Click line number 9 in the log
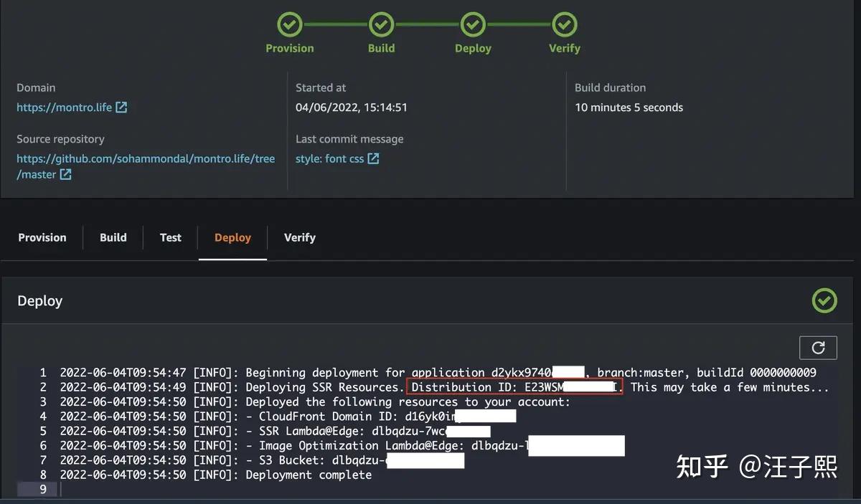Viewport: 861px width, 504px height. (42, 489)
